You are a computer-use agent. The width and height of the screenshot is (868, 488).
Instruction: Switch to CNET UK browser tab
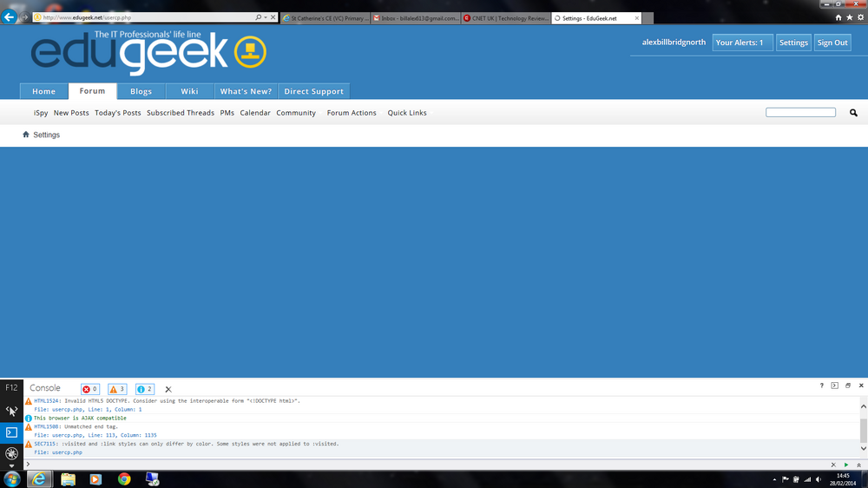(506, 18)
